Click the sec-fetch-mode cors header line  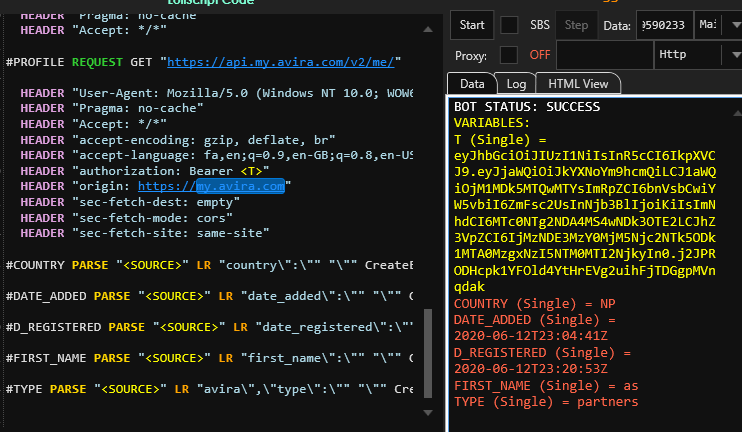[126, 218]
